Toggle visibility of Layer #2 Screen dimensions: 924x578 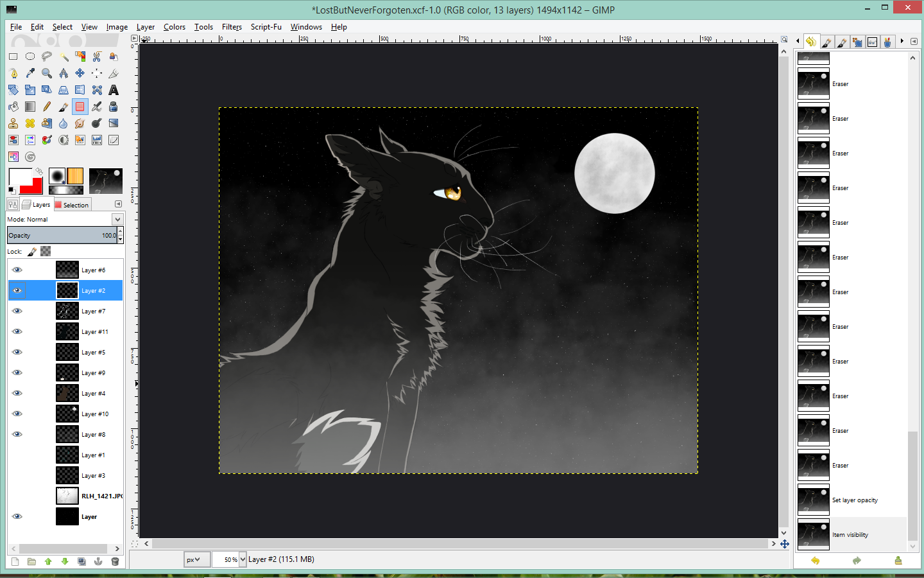click(17, 291)
